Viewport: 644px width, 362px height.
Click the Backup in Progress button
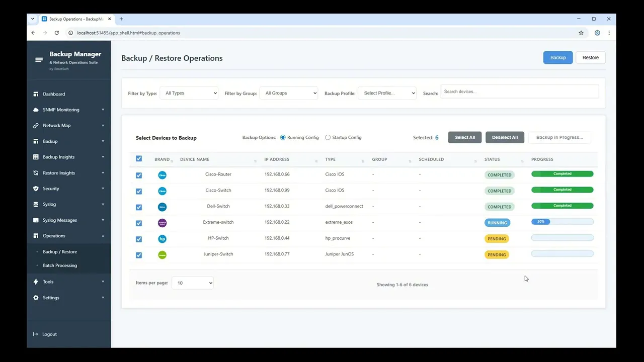[559, 137]
